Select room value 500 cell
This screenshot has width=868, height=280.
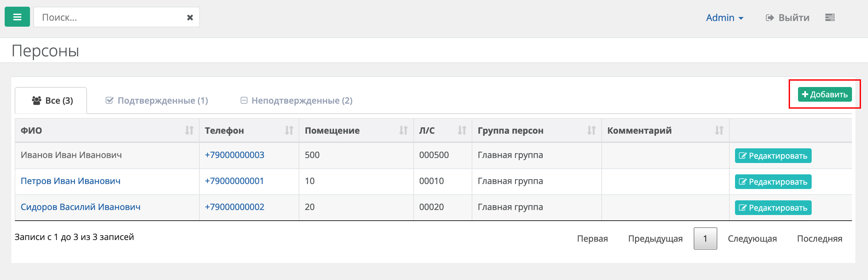[356, 155]
